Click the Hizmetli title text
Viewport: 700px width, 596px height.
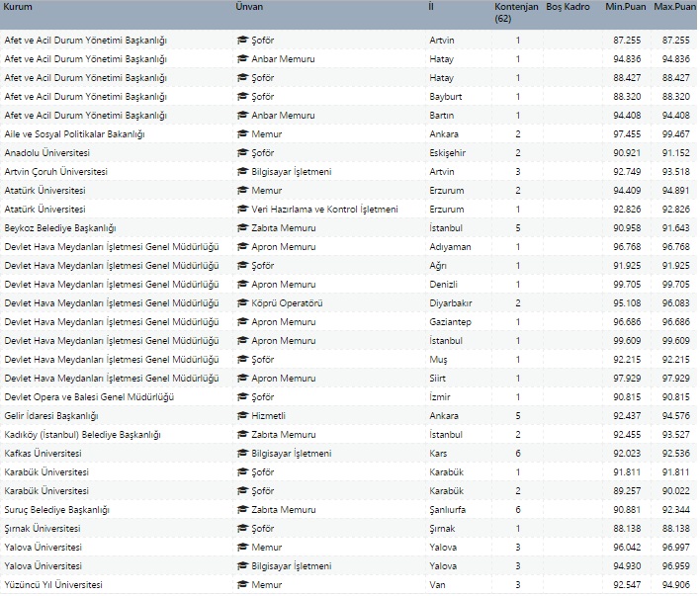(x=268, y=416)
